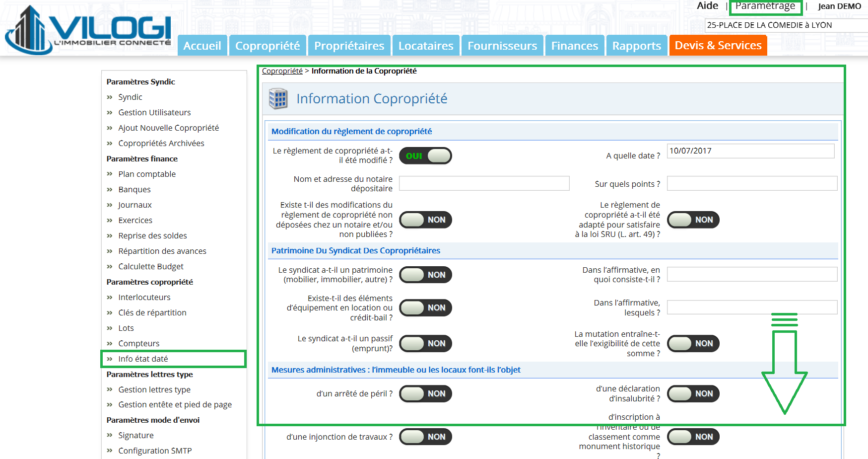Image resolution: width=868 pixels, height=459 pixels.
Task: Toggle monument historique classement switch
Action: point(693,437)
